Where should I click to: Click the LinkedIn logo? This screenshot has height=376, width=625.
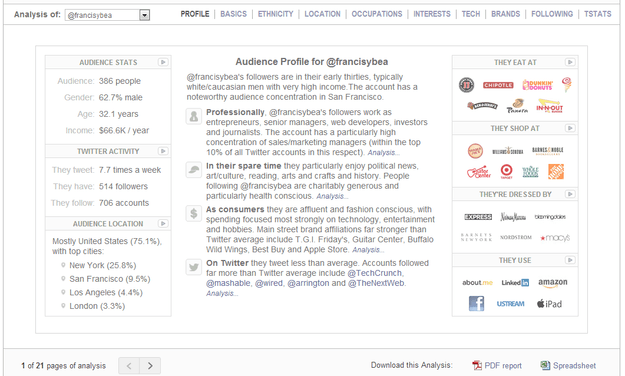pyautogui.click(x=515, y=282)
